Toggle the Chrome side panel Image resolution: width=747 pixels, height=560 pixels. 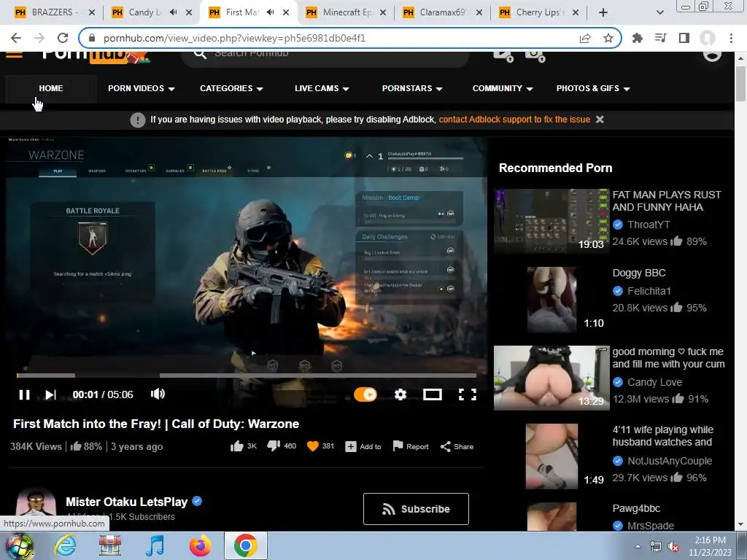(684, 38)
